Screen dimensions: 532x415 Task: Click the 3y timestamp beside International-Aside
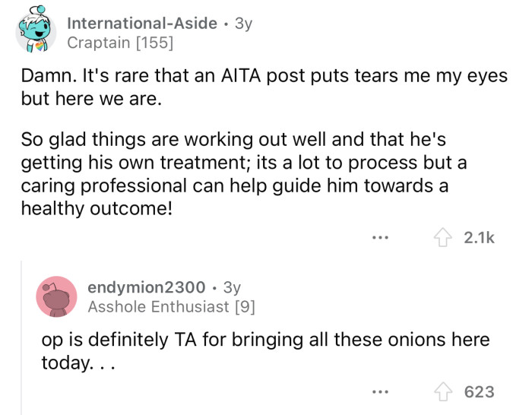pos(243,24)
